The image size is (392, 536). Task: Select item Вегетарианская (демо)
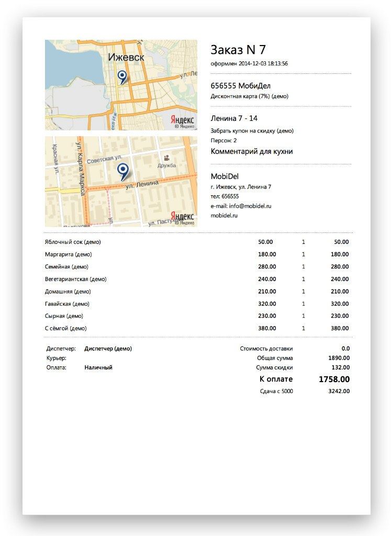(x=75, y=280)
